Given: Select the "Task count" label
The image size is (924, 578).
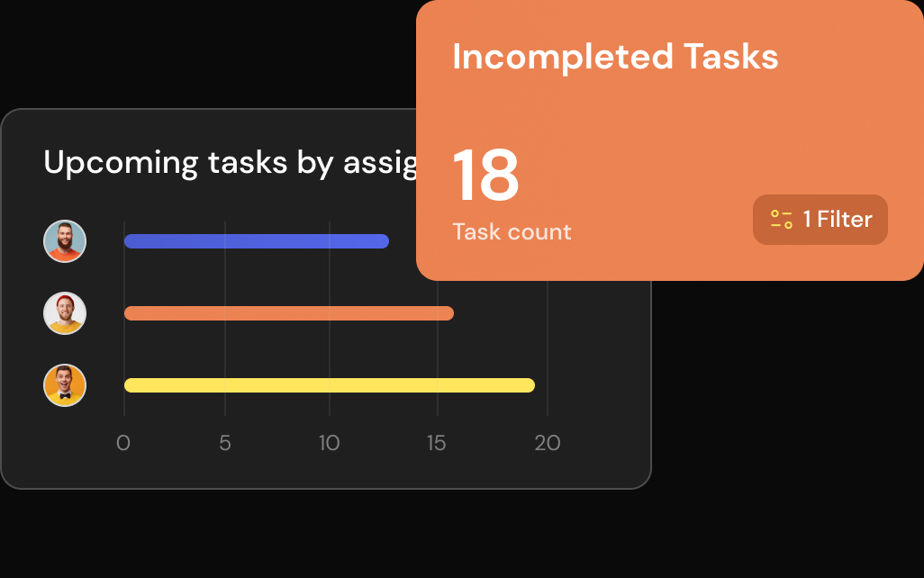Looking at the screenshot, I should [512, 232].
